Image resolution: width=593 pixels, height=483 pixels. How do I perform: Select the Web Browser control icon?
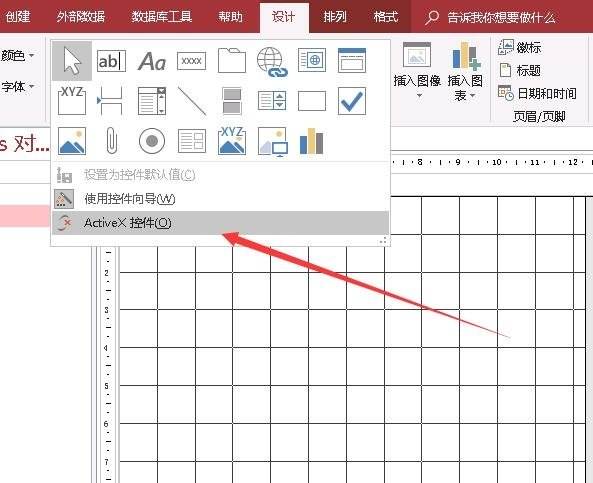[312, 60]
